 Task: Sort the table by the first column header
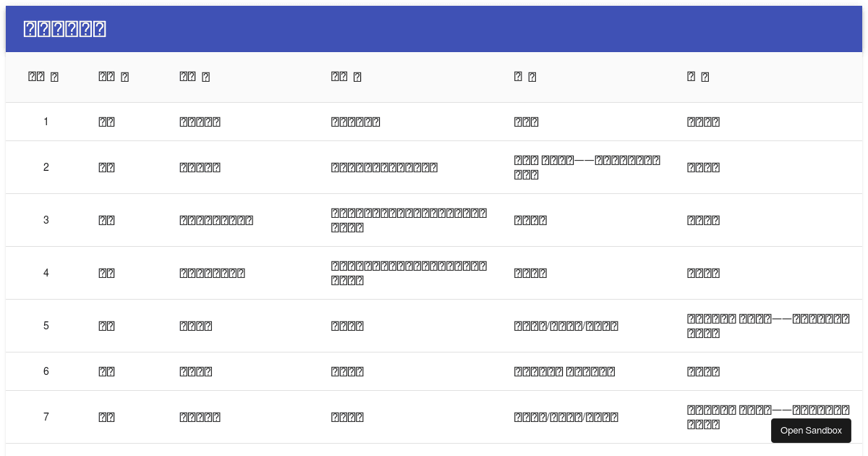pyautogui.click(x=43, y=77)
